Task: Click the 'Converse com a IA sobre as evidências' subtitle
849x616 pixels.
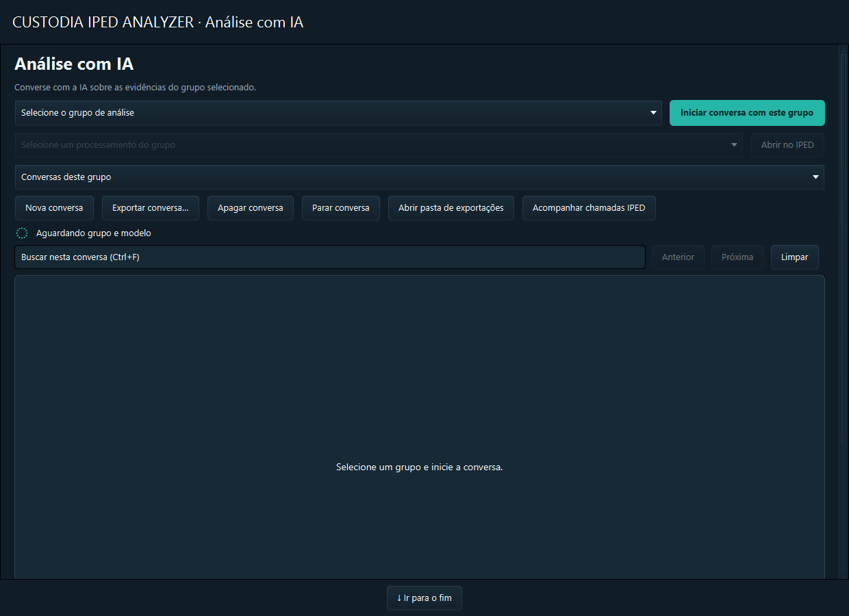Action: (x=136, y=88)
